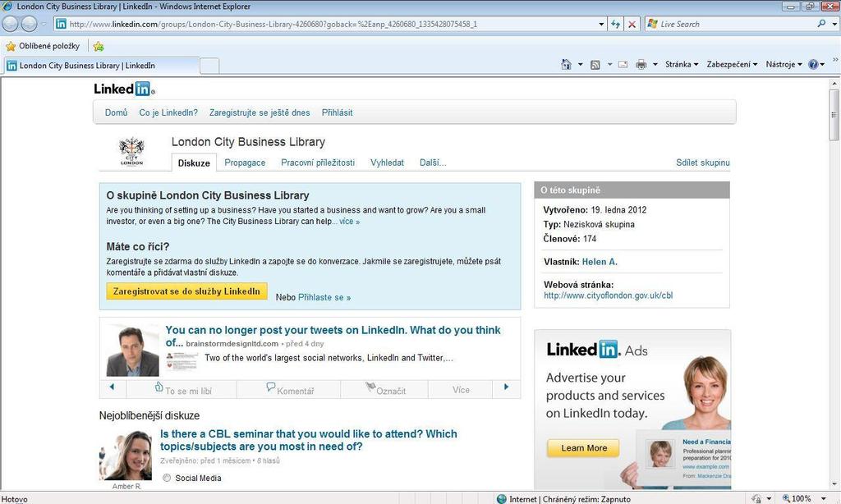Open the CBL seminar discussion headline
The image size is (841, 504).
309,440
